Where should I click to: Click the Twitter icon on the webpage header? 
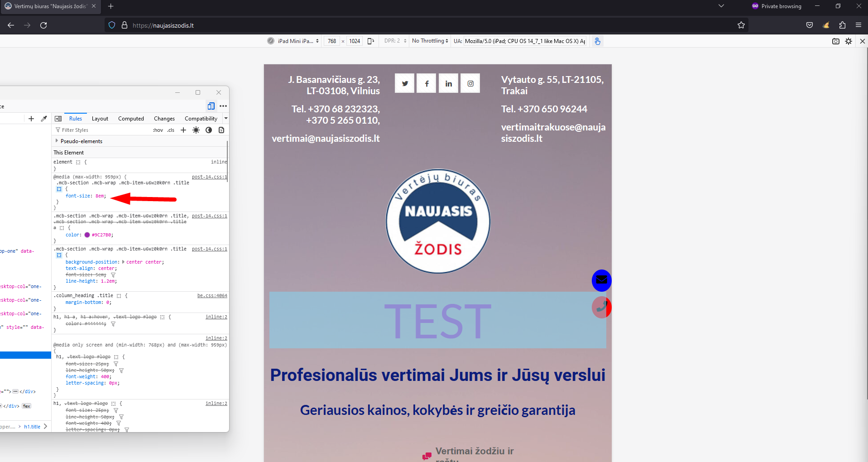point(405,83)
